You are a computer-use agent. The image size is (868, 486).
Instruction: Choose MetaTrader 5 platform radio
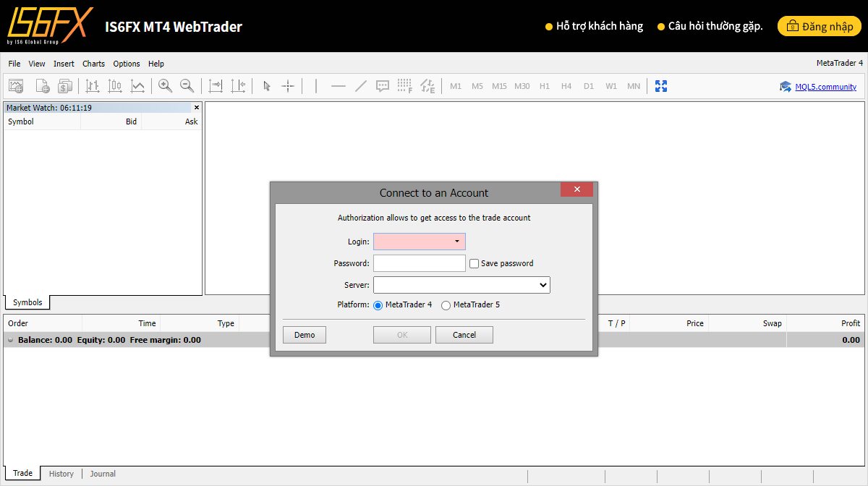click(446, 305)
